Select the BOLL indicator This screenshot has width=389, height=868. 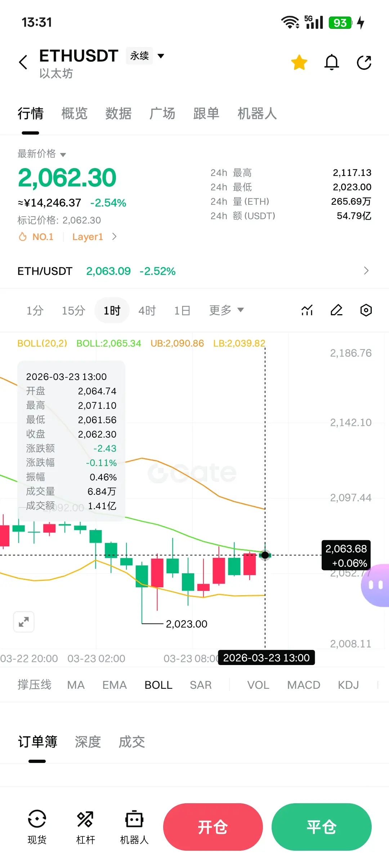(x=158, y=685)
